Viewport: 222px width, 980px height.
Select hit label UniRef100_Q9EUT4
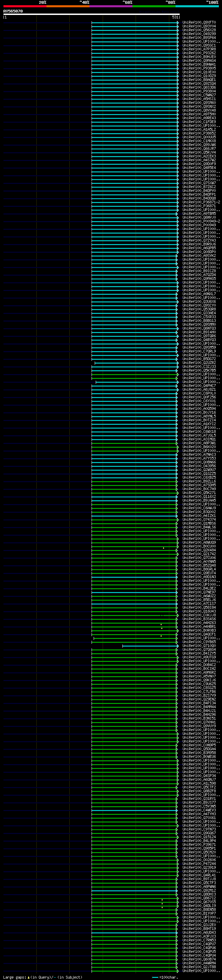pos(199,573)
